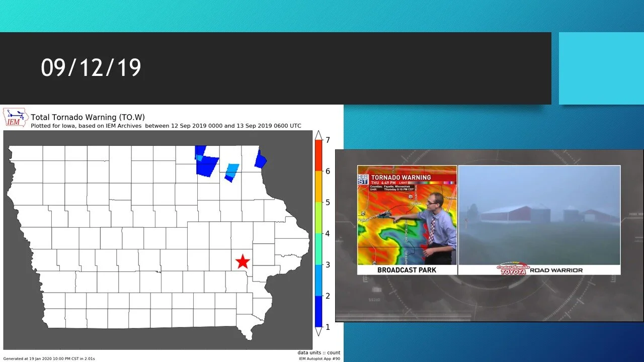Click the red barn video frame
The image size is (644, 362).
coord(539,215)
